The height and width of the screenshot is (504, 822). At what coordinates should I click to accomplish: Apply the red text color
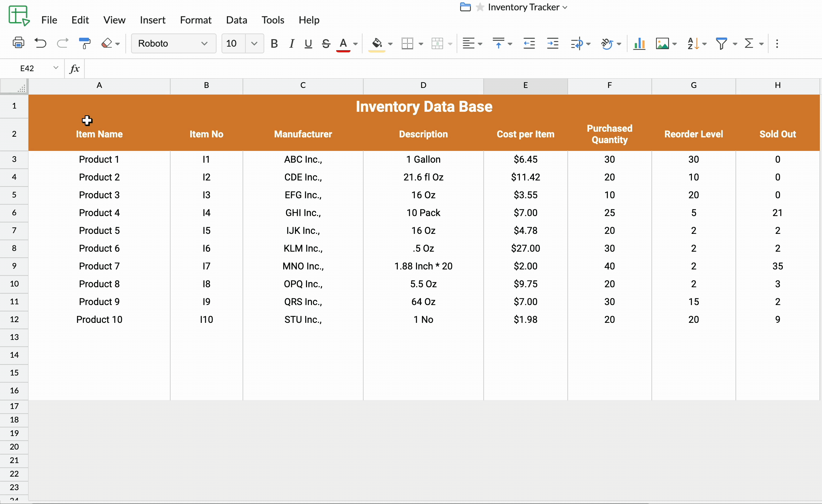(343, 44)
